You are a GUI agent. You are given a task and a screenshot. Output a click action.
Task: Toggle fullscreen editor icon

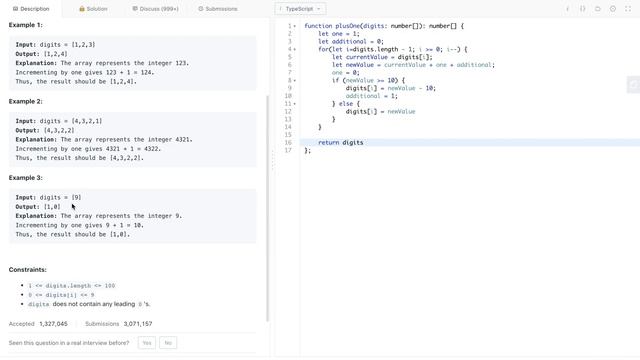point(628,9)
